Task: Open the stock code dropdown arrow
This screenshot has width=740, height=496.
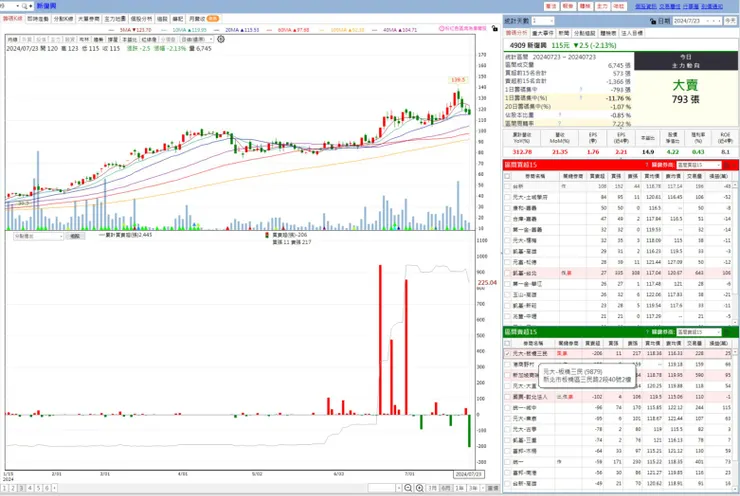Action: coord(17,6)
